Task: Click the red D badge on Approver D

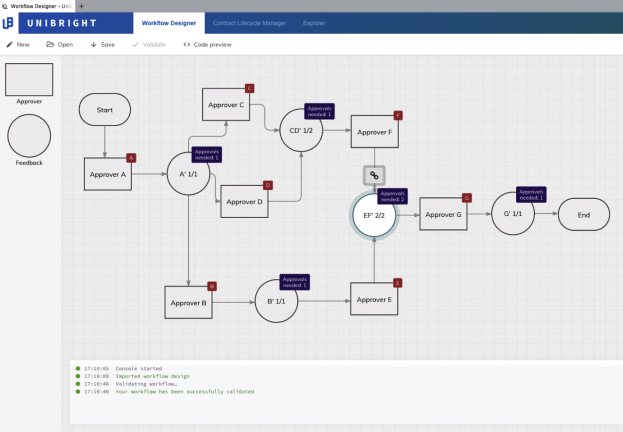Action: (x=268, y=185)
